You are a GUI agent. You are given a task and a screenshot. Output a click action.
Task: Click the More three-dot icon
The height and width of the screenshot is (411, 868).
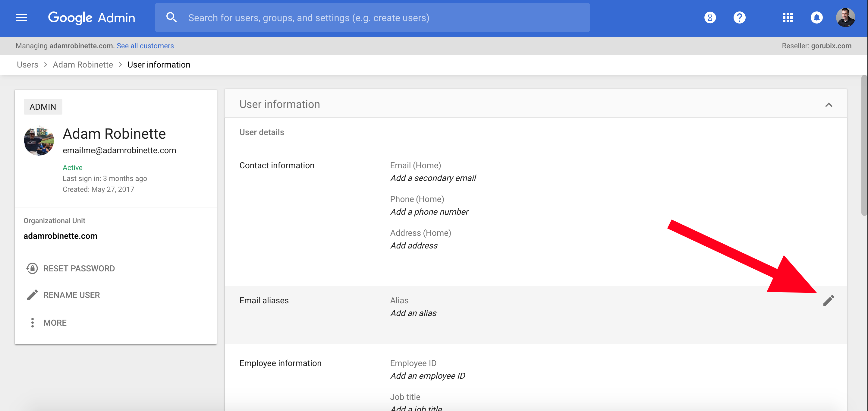(x=32, y=323)
